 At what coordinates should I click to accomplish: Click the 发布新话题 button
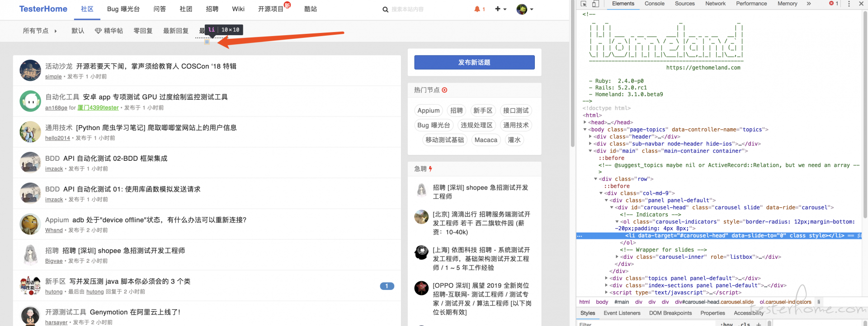474,62
